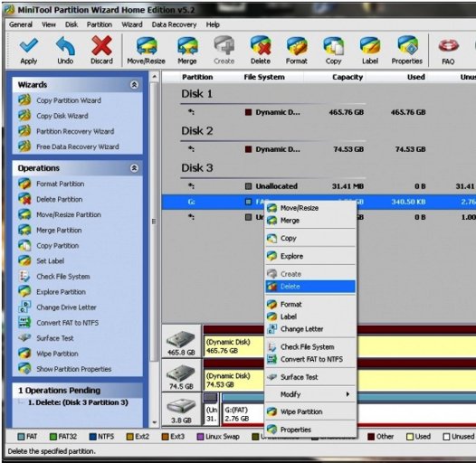Image resolution: width=476 pixels, height=463 pixels.
Task: Choose Check File System in context menu
Action: coord(310,346)
